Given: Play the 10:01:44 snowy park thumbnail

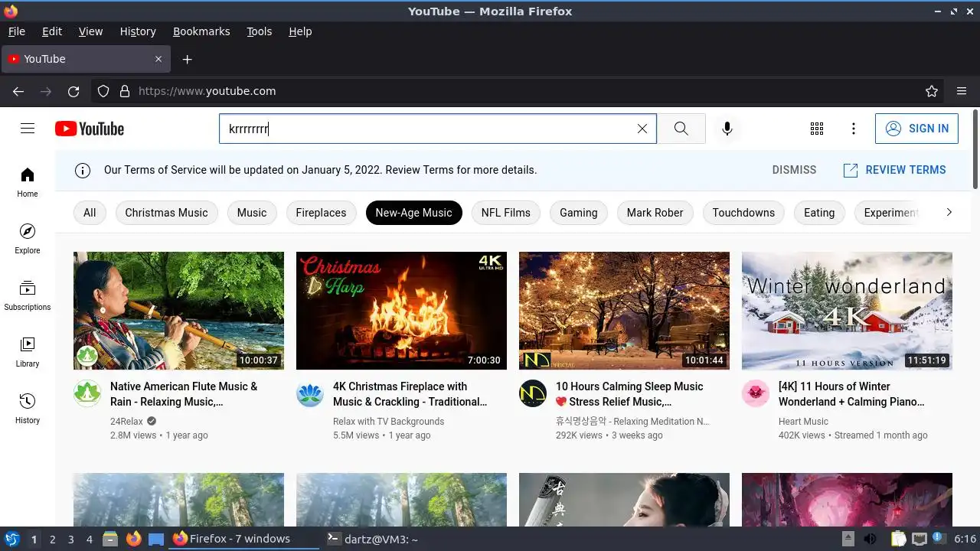Looking at the screenshot, I should 624,311.
